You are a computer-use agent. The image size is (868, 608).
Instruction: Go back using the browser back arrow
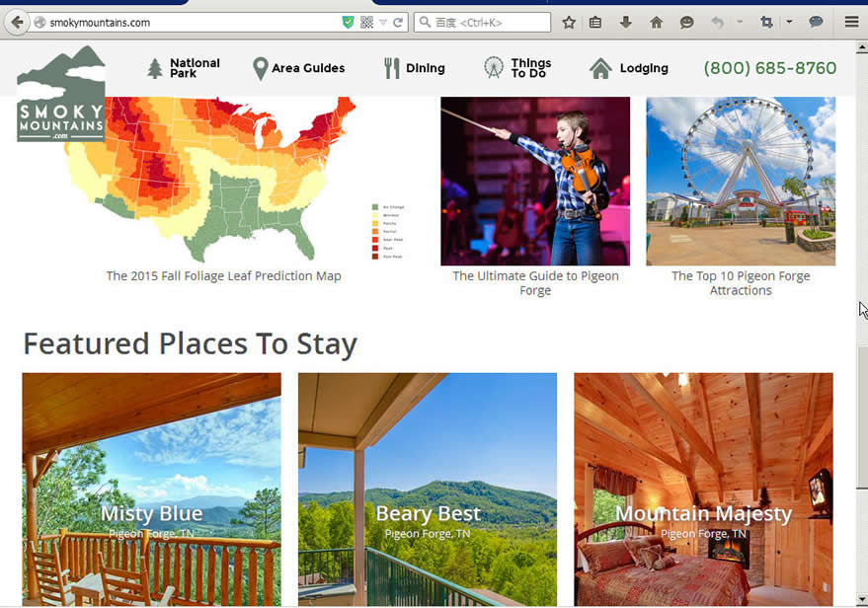click(x=17, y=23)
